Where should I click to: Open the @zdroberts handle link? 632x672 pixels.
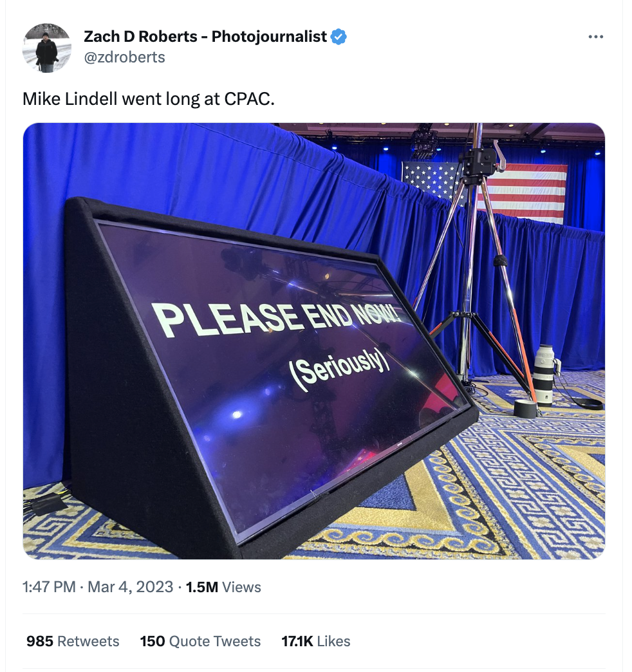[124, 57]
